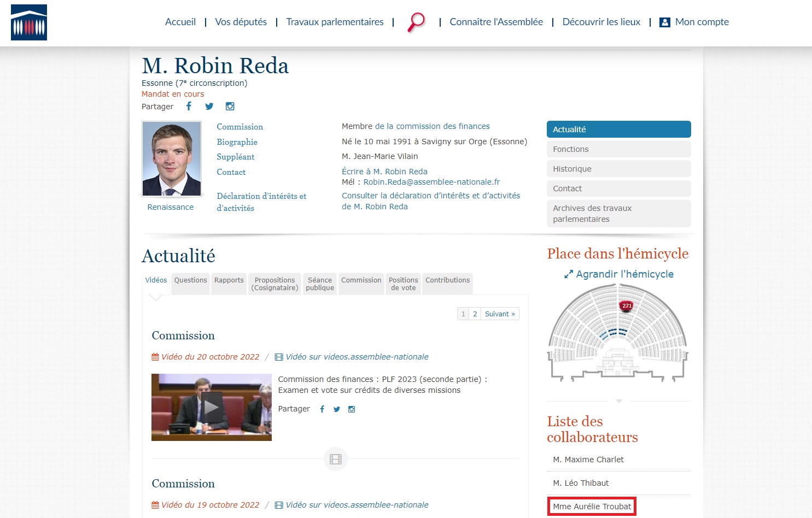
Task: Open the Renaissance group link
Action: [171, 207]
